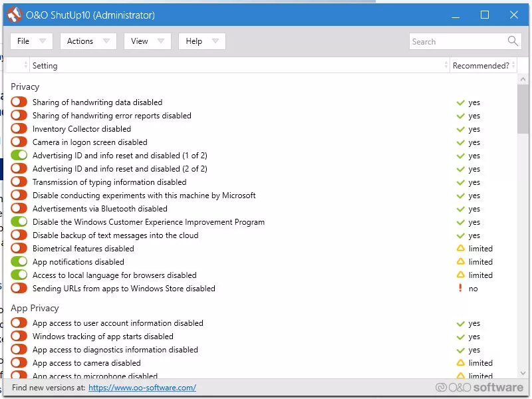Screen dimensions: 532x399
Task: Click 'limited' value for App access to camera
Action: click(480, 362)
